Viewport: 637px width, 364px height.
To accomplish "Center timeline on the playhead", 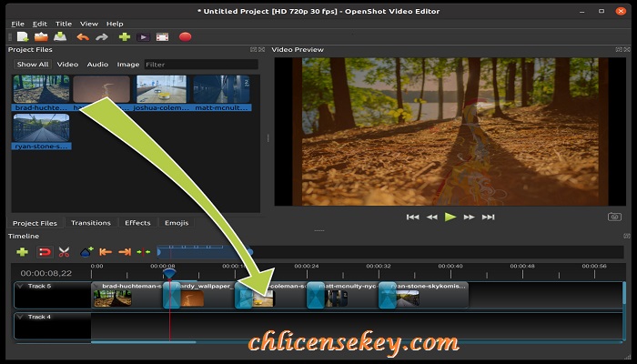I will 144,252.
